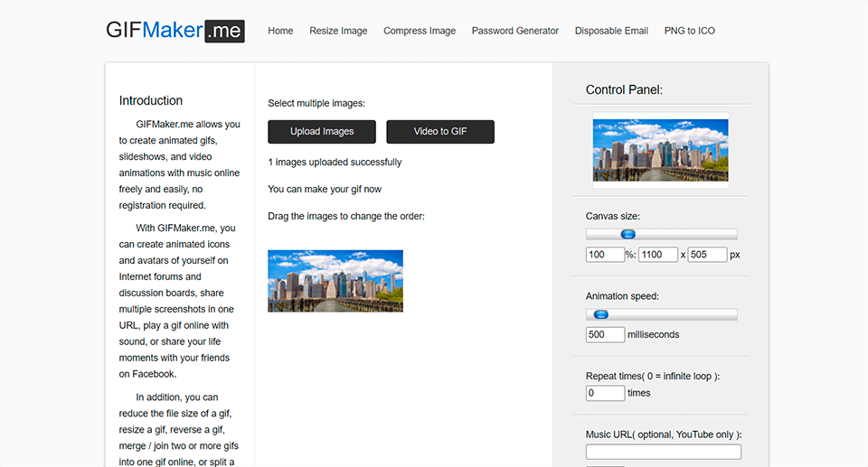
Task: Focus the canvas percentage input field
Action: pyautogui.click(x=605, y=255)
